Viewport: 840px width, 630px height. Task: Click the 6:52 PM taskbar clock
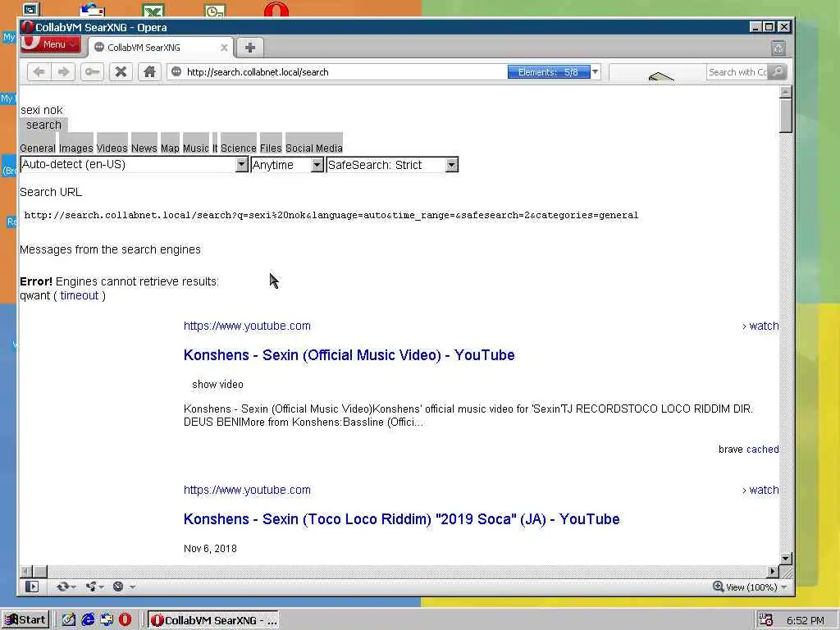pos(806,620)
